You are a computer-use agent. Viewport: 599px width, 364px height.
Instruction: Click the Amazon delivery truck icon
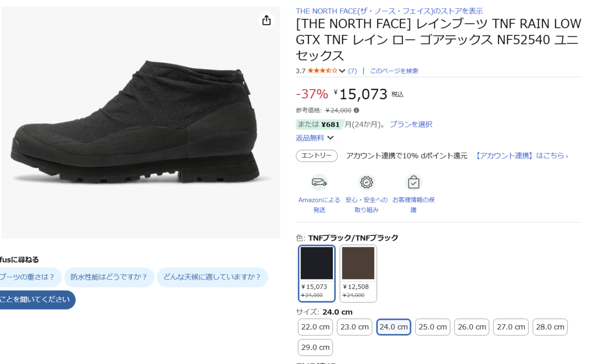(x=319, y=182)
